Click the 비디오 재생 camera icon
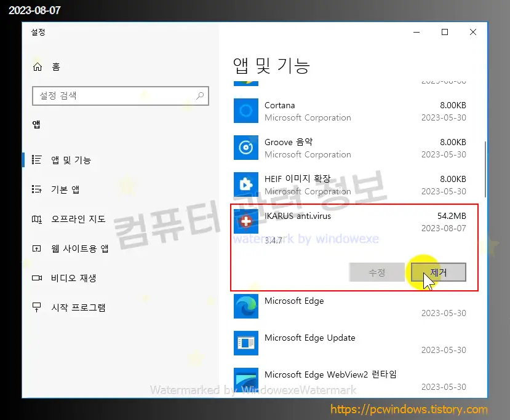Viewport: 510px width, 420px height. pyautogui.click(x=36, y=278)
